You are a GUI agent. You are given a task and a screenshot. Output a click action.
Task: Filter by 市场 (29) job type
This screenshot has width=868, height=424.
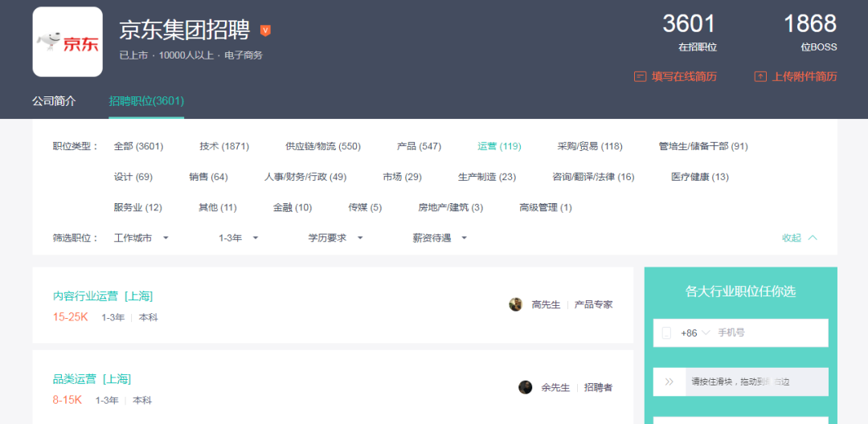point(402,177)
